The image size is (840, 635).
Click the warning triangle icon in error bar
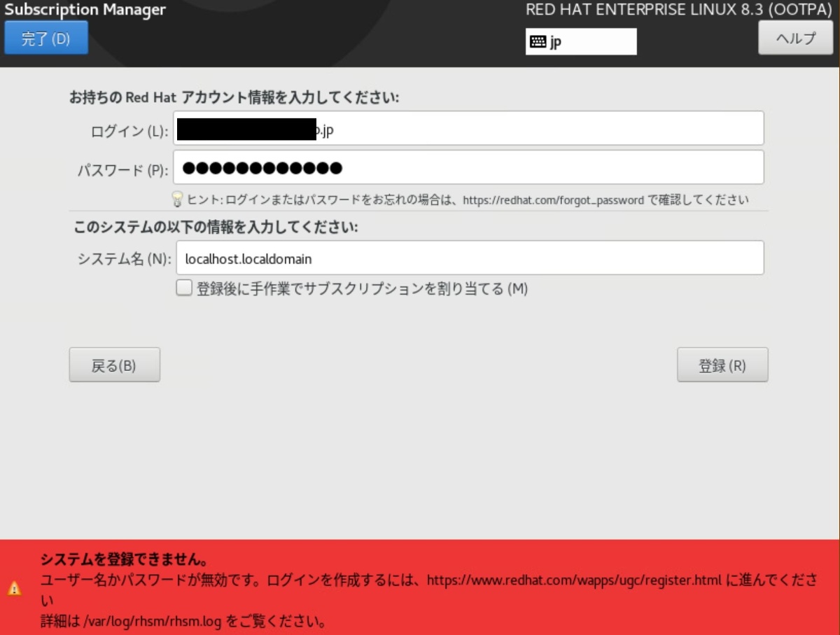(x=14, y=589)
